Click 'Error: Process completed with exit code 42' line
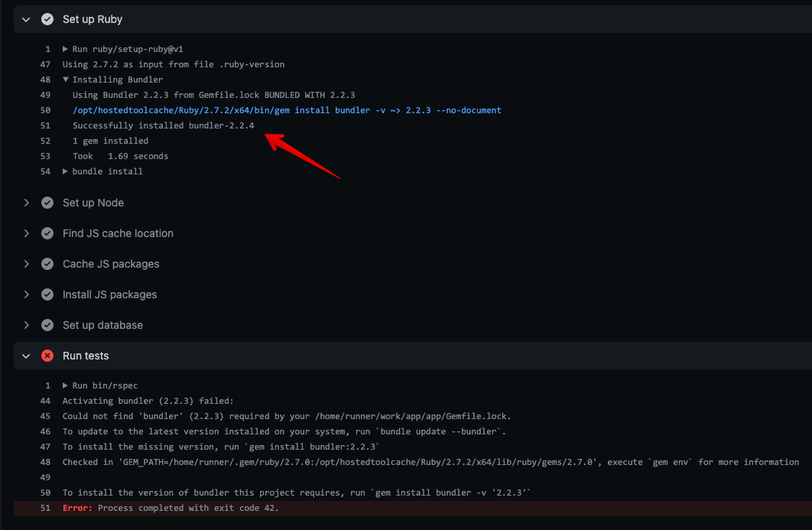 (x=171, y=509)
